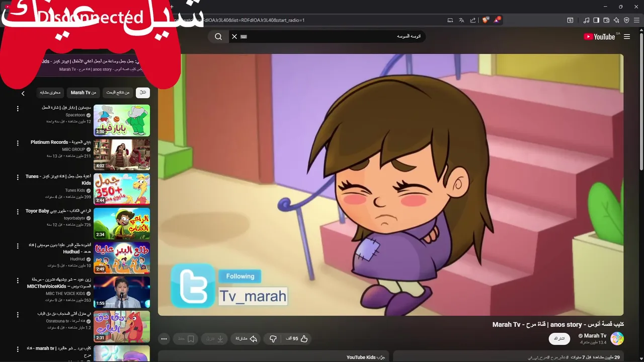Select the 'من نتائج البحث' filter chip
The width and height of the screenshot is (644, 362).
click(x=119, y=93)
